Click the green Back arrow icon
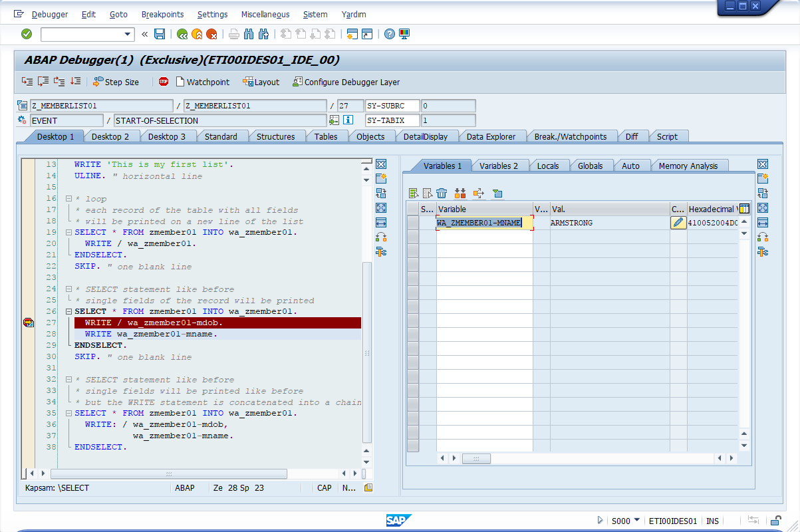This screenshot has height=532, width=800. coord(182,34)
